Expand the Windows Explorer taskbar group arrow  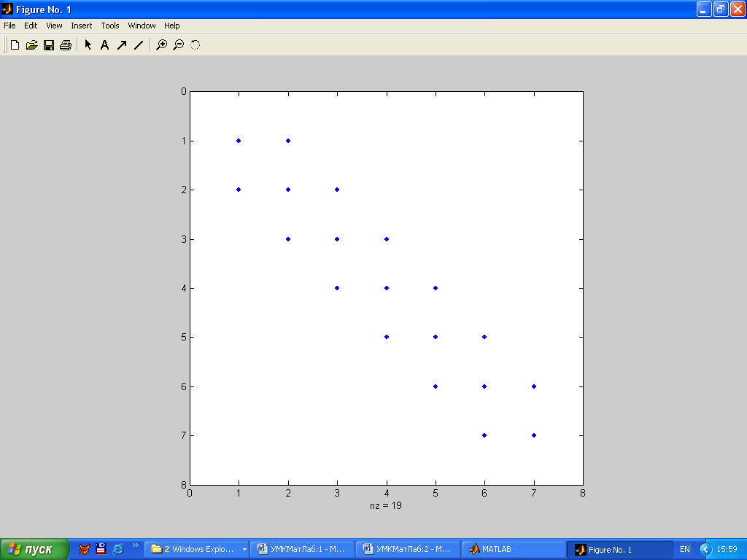coord(244,550)
